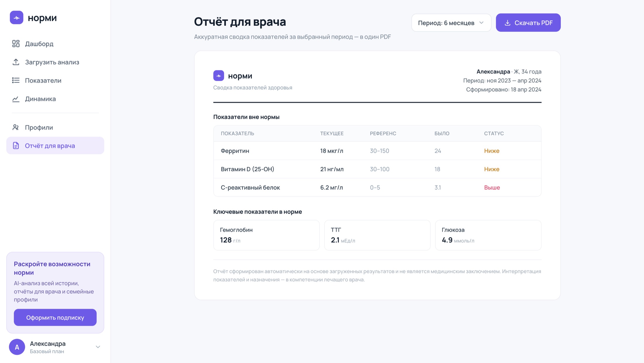Open the Показатели section
The width and height of the screenshot is (644, 363).
click(55, 80)
